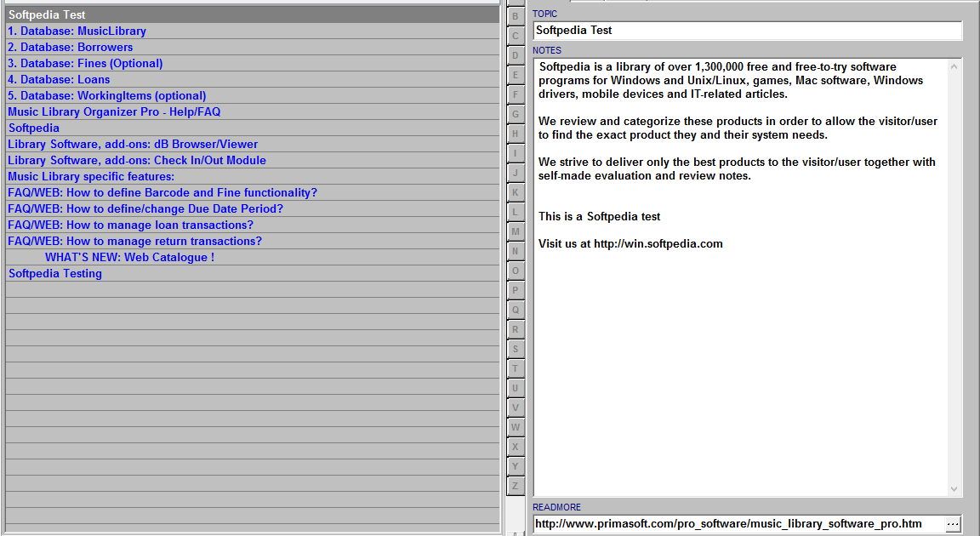Jump to letter X in alphabet index
This screenshot has width=980, height=536.
point(516,447)
